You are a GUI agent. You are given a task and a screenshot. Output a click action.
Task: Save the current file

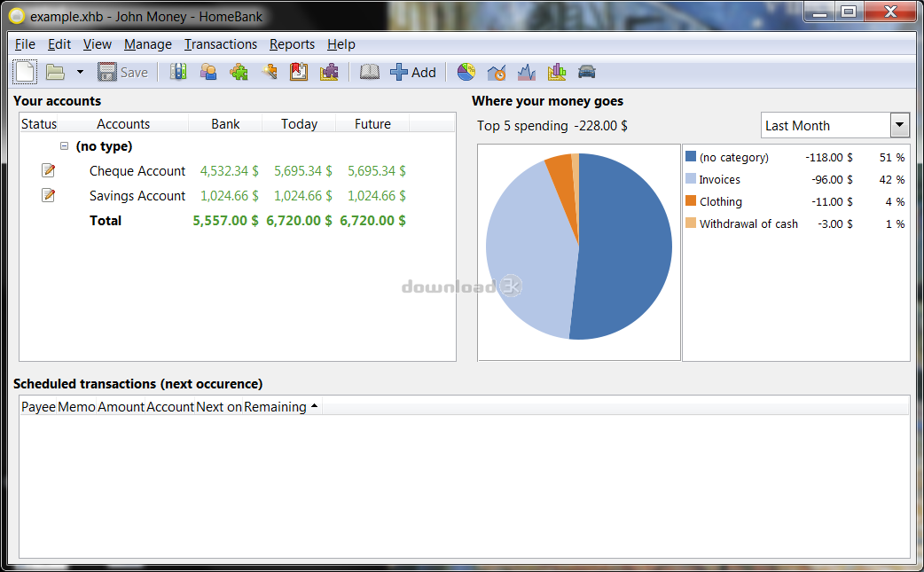[x=123, y=72]
